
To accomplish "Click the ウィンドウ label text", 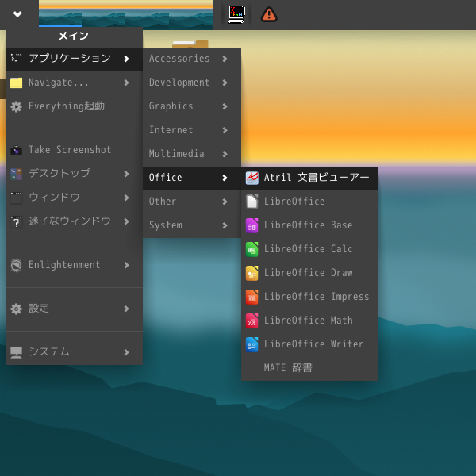I will [54, 198].
